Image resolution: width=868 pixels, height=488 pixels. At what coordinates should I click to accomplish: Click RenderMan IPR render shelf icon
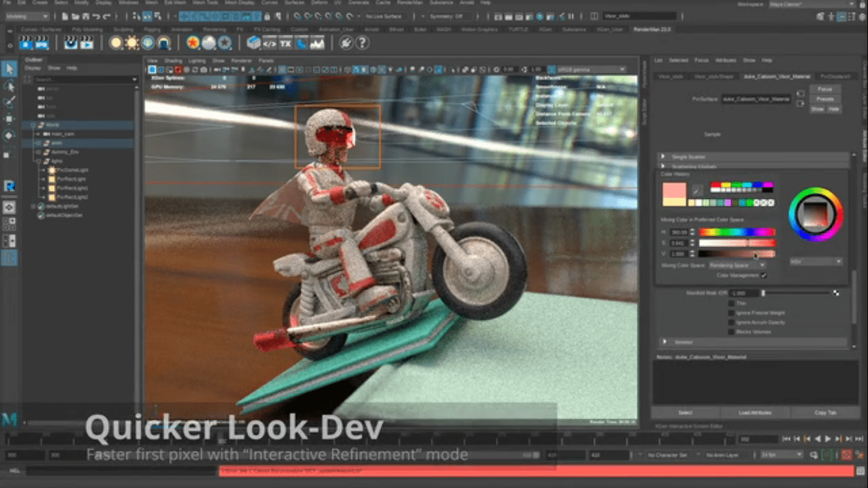[x=41, y=43]
